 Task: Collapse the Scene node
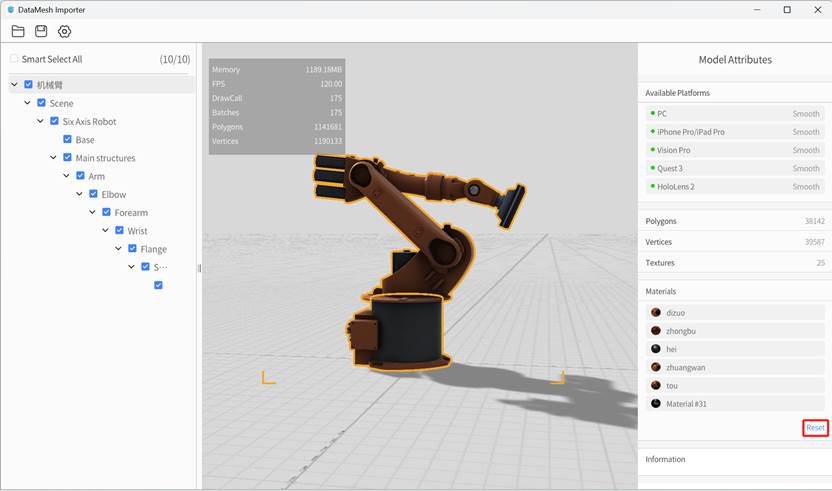[x=28, y=102]
